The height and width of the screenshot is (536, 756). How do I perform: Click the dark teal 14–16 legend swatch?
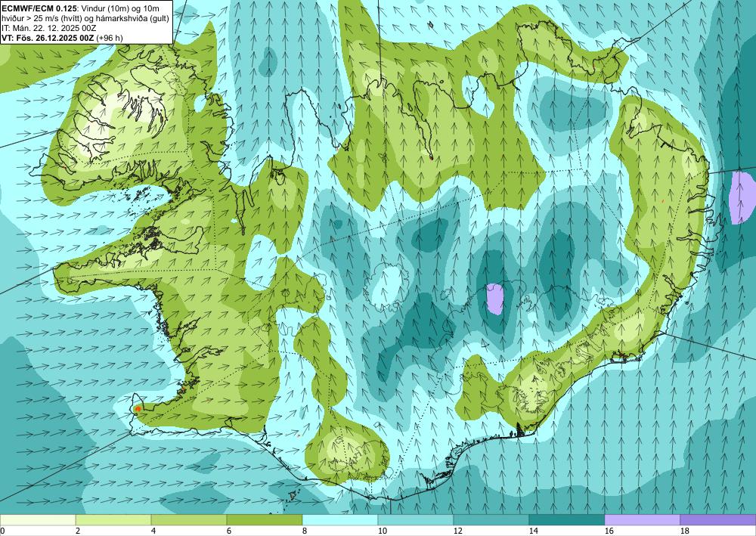click(x=566, y=520)
